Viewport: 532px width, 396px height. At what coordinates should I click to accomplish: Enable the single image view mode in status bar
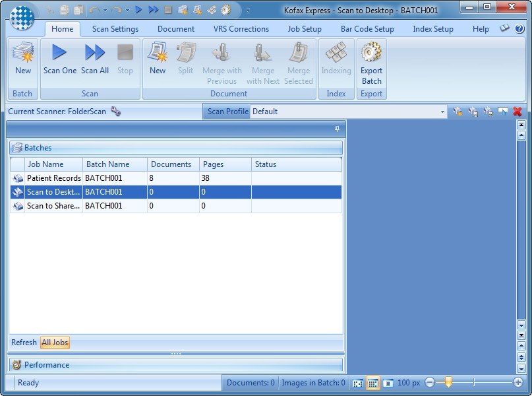388,383
